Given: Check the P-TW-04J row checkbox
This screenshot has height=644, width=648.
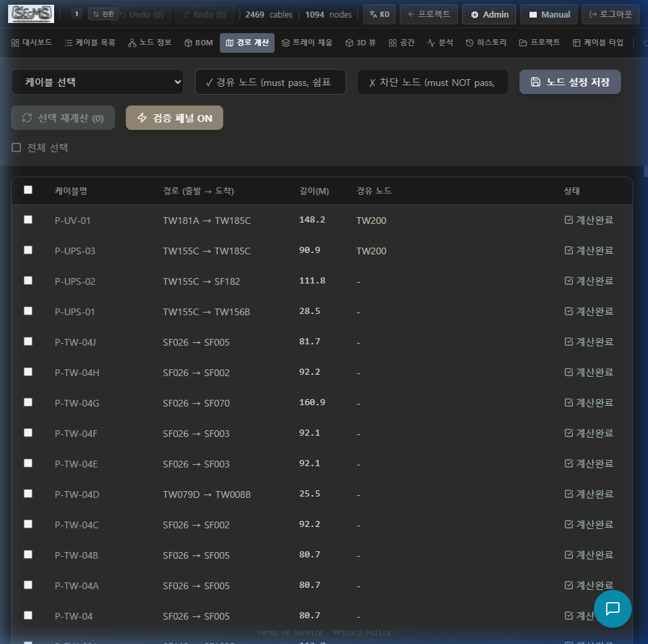Looking at the screenshot, I should coord(28,342).
